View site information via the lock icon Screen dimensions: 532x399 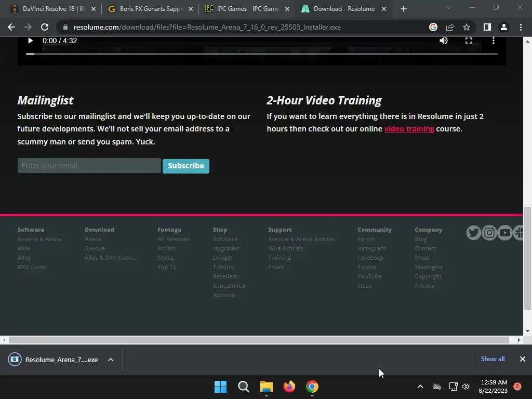[x=65, y=27]
